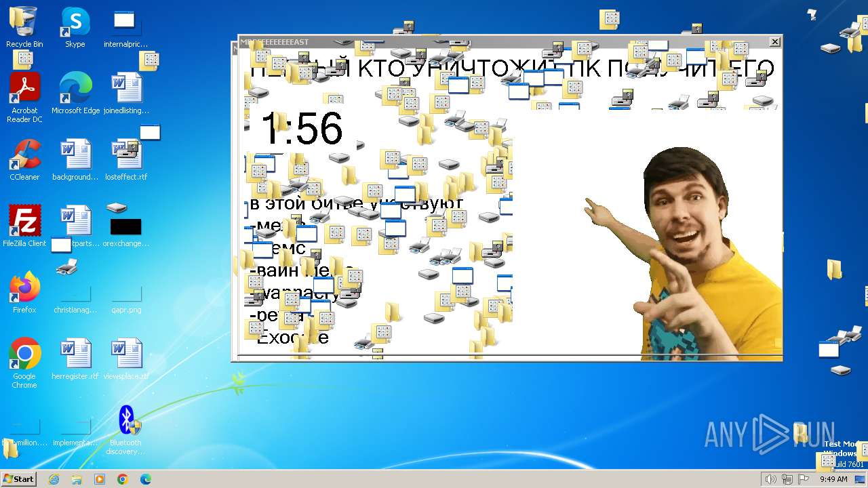Viewport: 868px width, 488px height.
Task: Open the orexchange... desktop file
Action: click(125, 229)
